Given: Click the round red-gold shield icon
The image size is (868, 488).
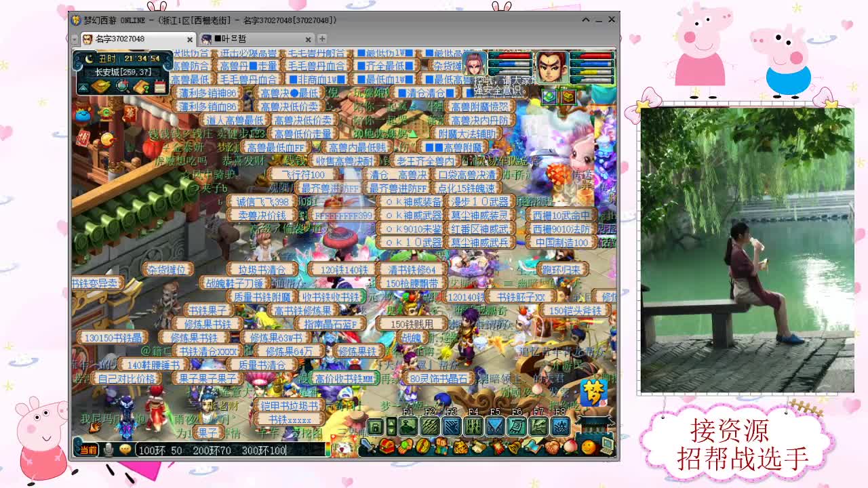Looking at the screenshot, I should click(423, 447).
